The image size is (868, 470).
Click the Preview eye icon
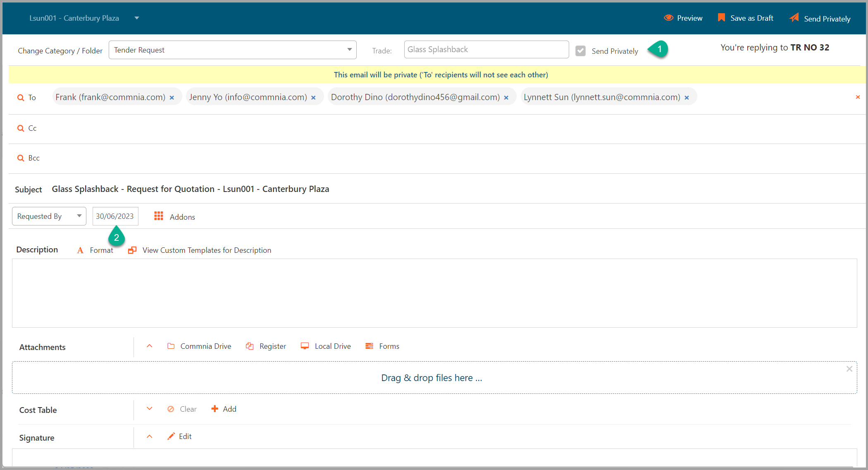click(668, 18)
